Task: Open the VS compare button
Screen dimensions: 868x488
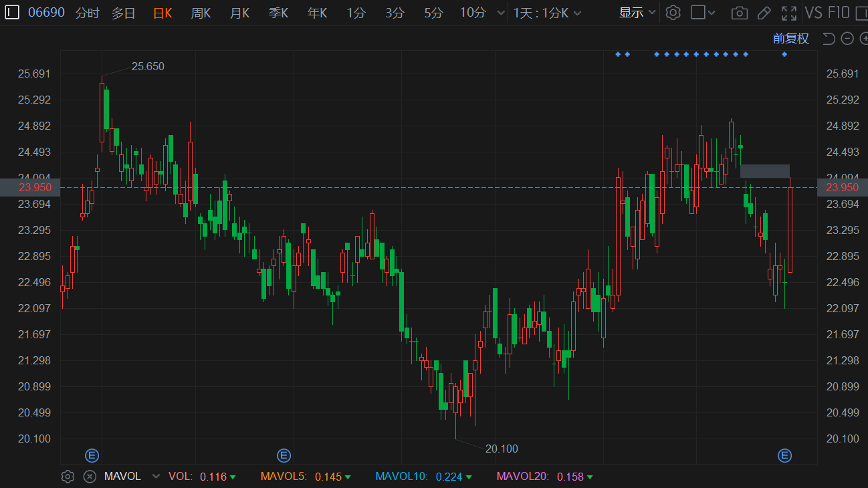Action: (814, 13)
